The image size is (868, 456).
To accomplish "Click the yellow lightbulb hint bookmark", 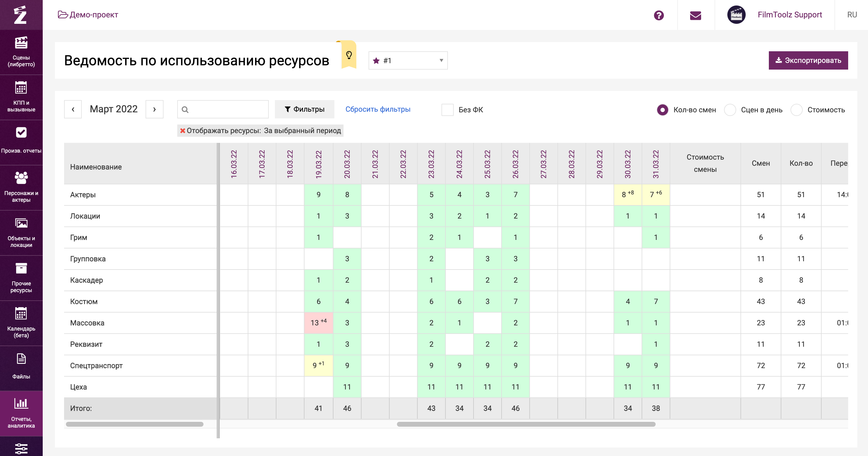I will point(349,55).
